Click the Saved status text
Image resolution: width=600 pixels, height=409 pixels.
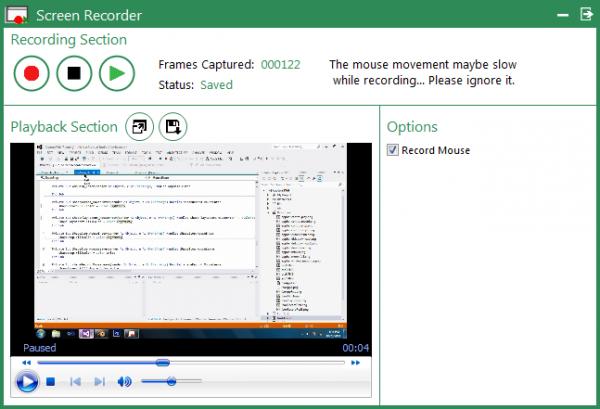pos(216,85)
